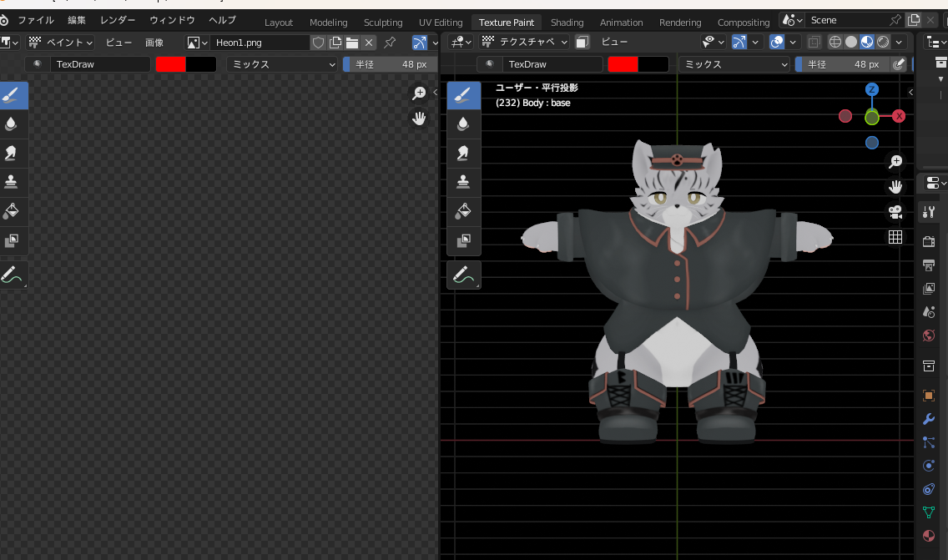This screenshot has height=560, width=948.
Task: Select the Draw brush tool in the 3D viewport
Action: point(464,95)
